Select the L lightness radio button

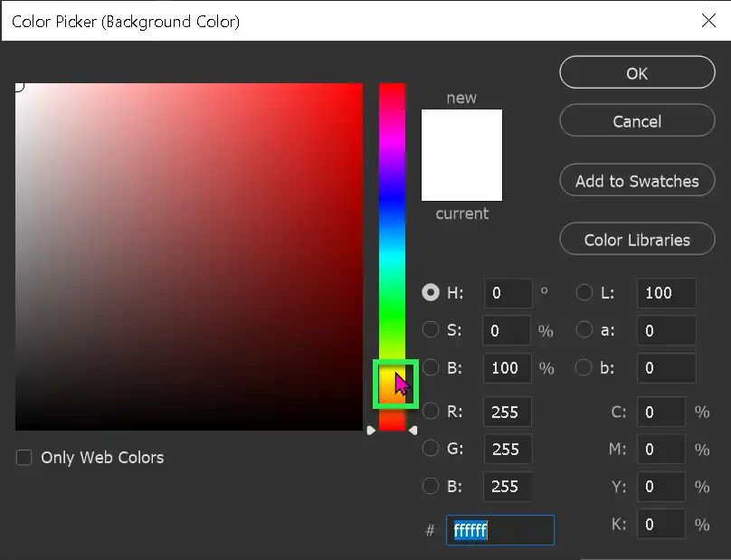[584, 293]
